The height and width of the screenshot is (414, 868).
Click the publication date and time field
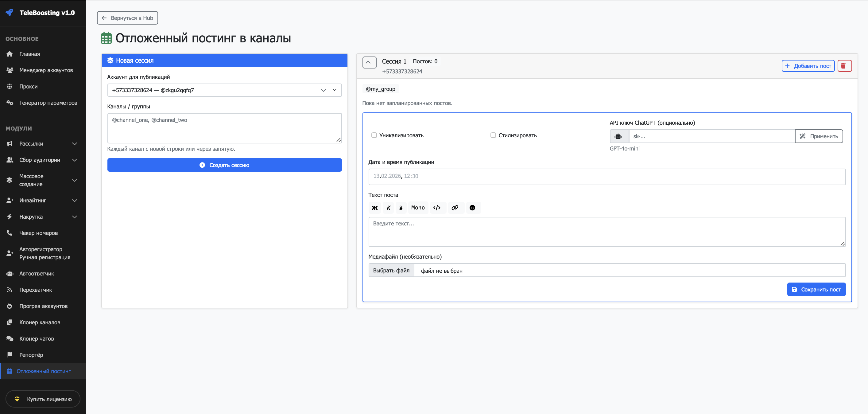[606, 176]
